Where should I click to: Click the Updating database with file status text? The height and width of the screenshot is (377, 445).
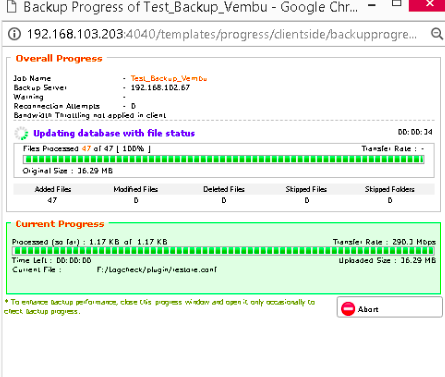pos(114,133)
